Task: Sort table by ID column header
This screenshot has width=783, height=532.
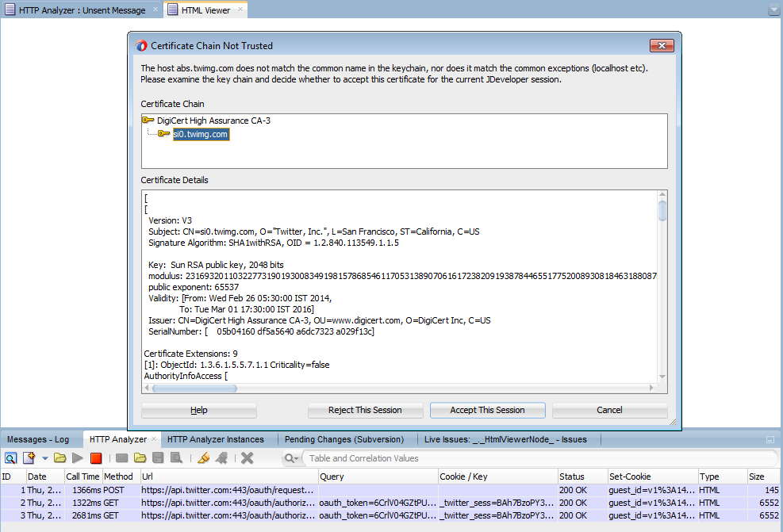Action: pos(13,477)
